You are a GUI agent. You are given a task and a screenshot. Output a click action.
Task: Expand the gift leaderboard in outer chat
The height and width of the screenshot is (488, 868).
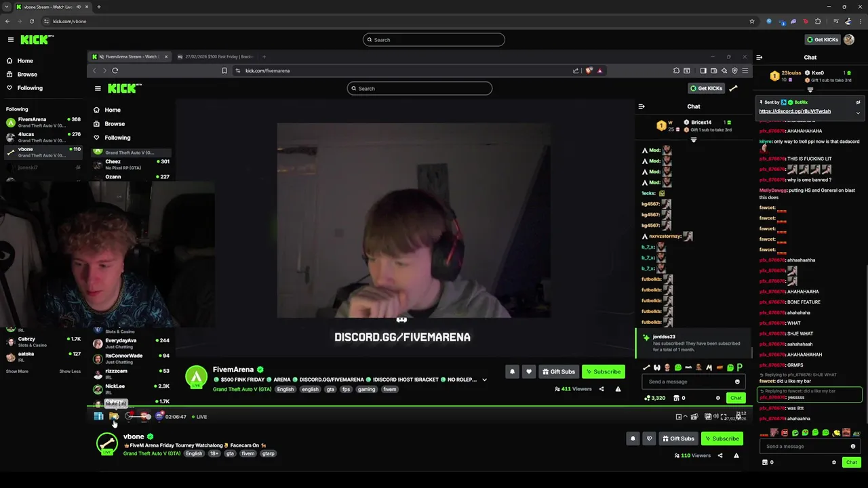(x=810, y=89)
